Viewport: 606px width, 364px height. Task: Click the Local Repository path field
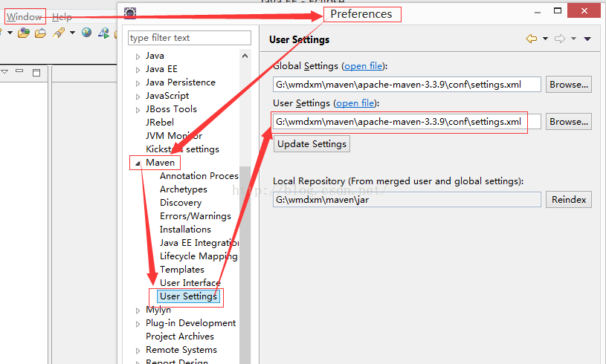point(407,200)
